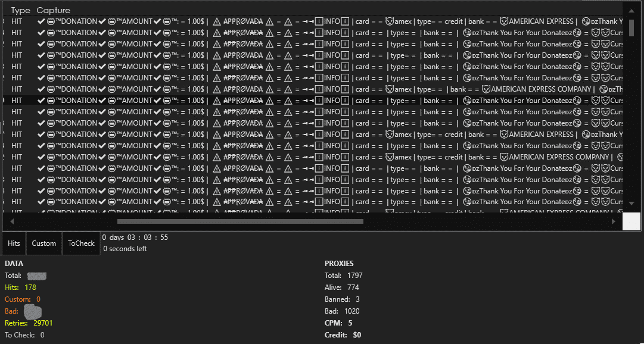
Task: Click the 'Banned: 3' proxies value
Action: [x=342, y=299]
